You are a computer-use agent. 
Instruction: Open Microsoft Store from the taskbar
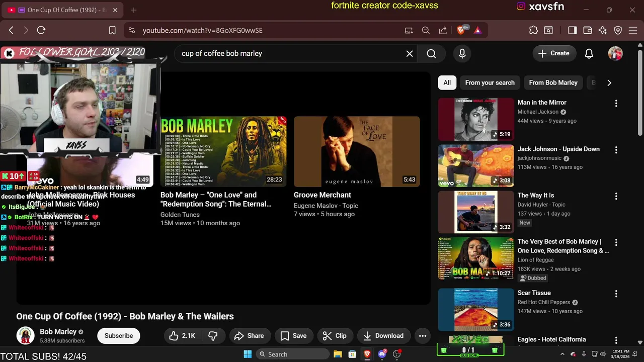[352, 354]
